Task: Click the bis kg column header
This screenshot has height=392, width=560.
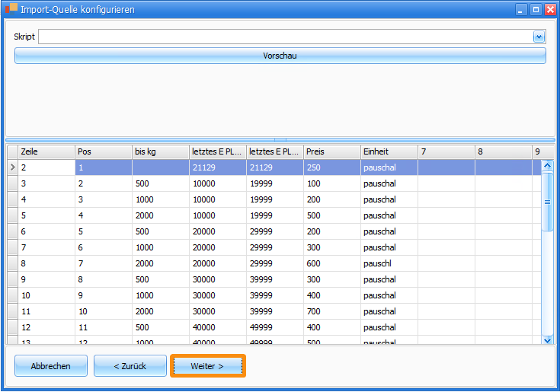Action: pos(160,151)
